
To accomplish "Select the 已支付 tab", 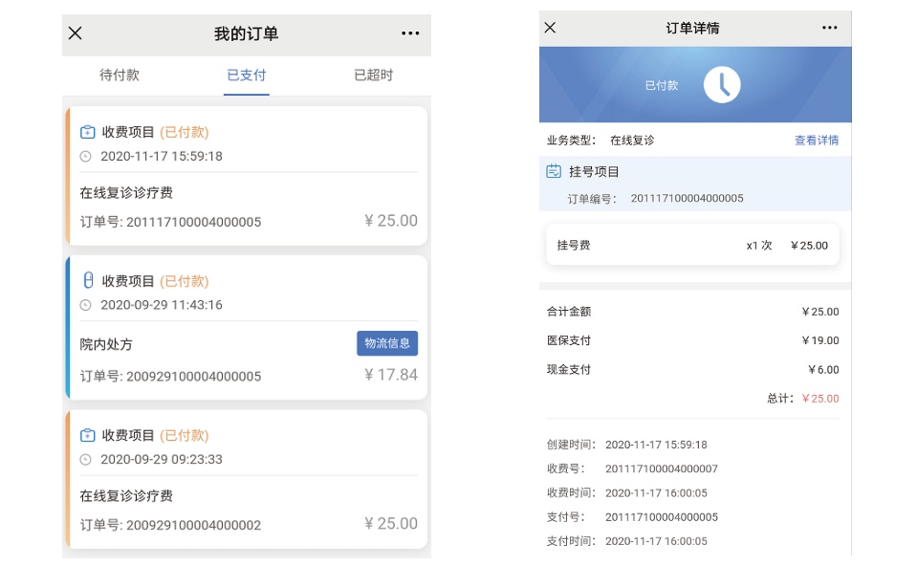I will 247,75.
